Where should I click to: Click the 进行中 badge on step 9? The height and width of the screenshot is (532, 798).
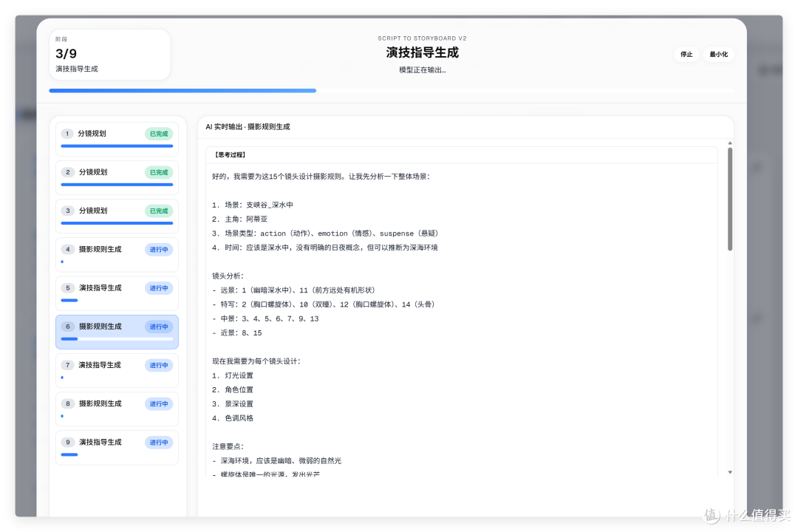click(x=159, y=443)
